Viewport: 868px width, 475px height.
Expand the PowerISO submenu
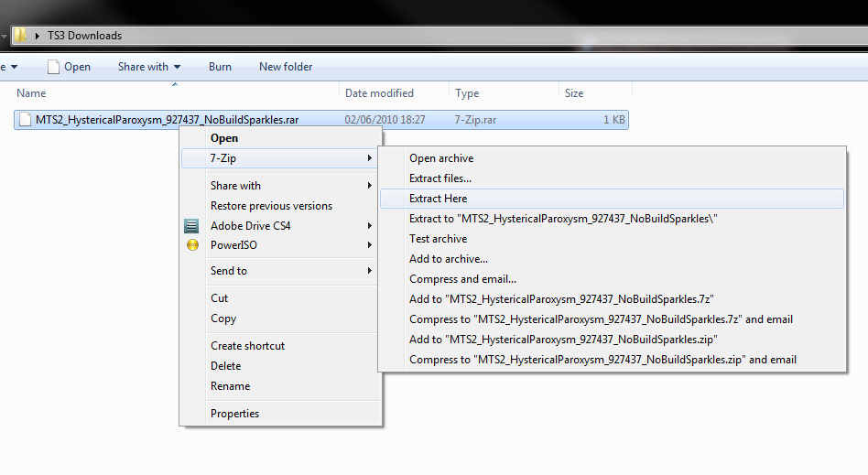369,245
